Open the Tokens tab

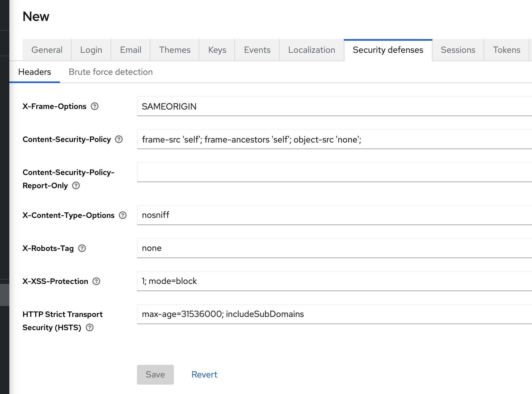pyautogui.click(x=506, y=50)
